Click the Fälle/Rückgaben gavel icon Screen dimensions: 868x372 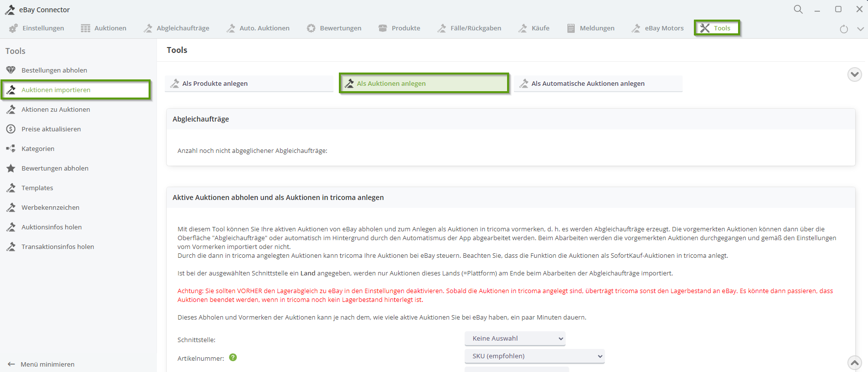[441, 28]
